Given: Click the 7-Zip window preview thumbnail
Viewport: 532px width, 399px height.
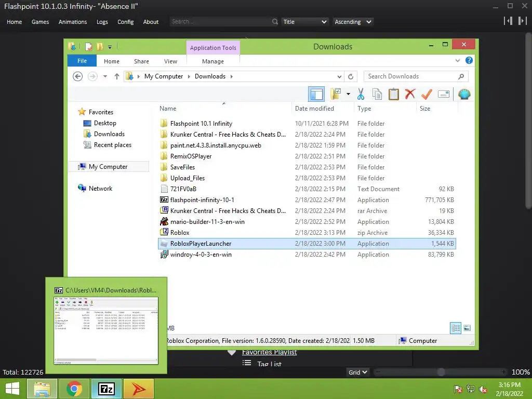Looking at the screenshot, I should pyautogui.click(x=106, y=330).
